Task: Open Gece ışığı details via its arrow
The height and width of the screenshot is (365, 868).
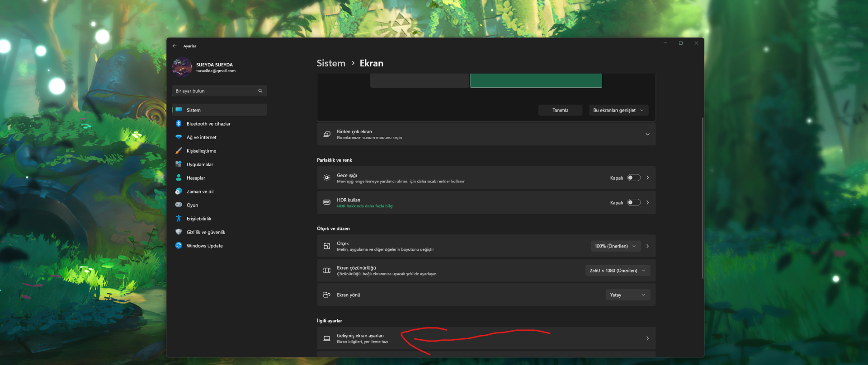Action: 647,178
